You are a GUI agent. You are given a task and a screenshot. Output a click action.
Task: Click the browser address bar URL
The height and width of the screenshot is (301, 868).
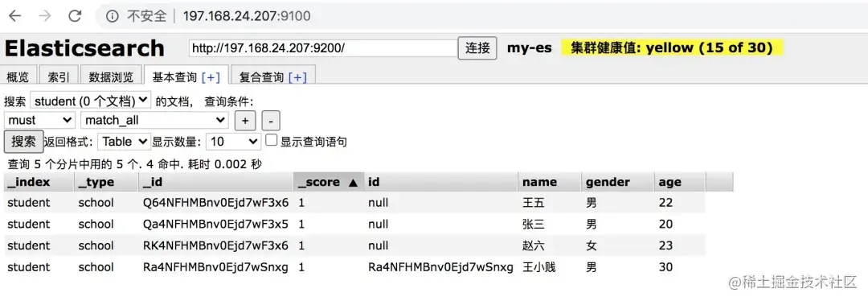click(x=247, y=16)
